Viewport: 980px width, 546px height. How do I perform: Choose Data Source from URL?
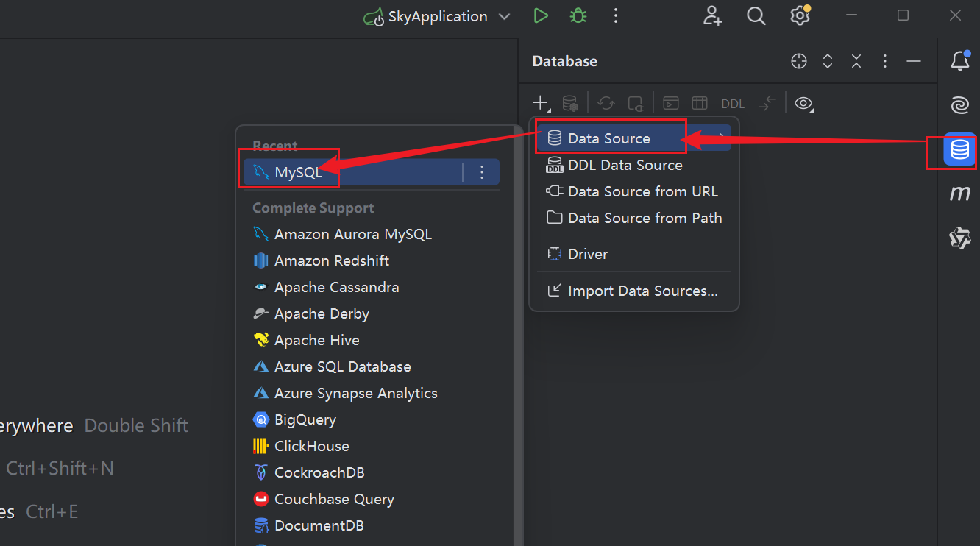[634, 191]
